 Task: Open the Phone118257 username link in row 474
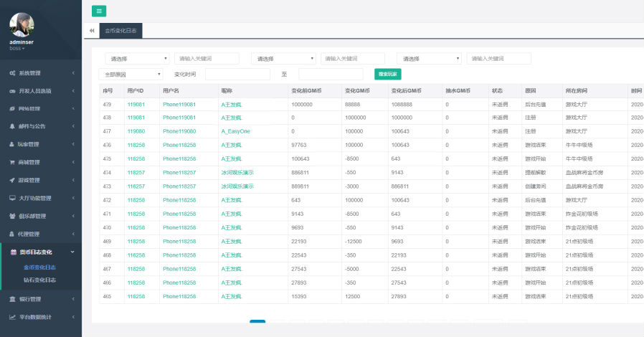(179, 173)
